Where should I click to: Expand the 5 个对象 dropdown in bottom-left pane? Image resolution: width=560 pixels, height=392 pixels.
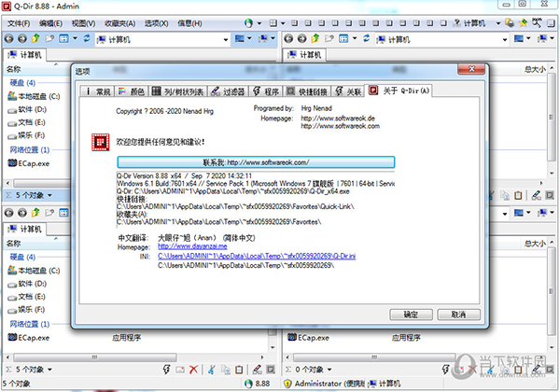point(49,370)
